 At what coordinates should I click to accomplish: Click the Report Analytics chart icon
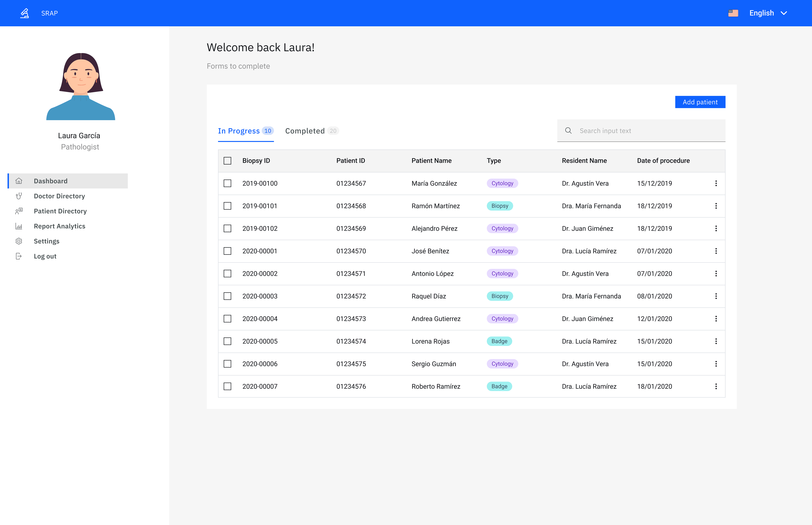coord(19,226)
